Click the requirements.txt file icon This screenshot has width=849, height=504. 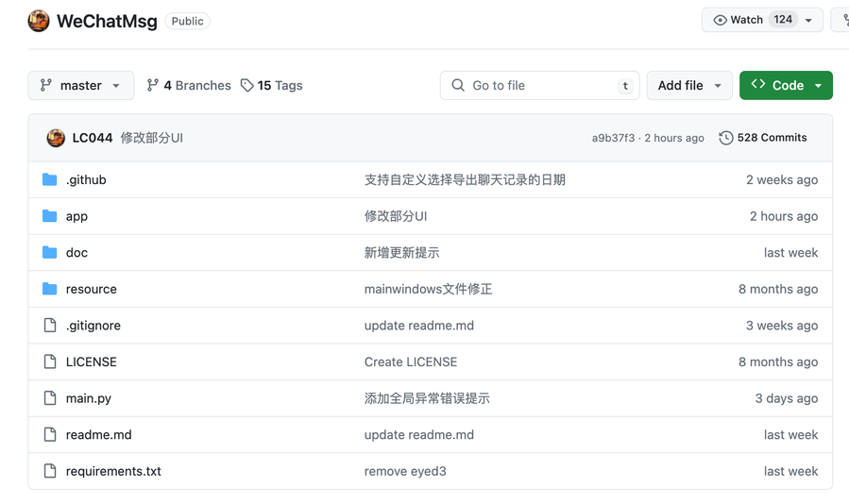click(x=50, y=471)
